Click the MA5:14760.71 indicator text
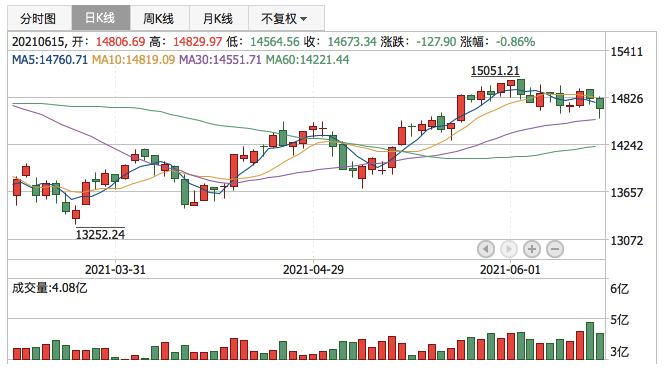The height and width of the screenshot is (369, 666). click(50, 59)
